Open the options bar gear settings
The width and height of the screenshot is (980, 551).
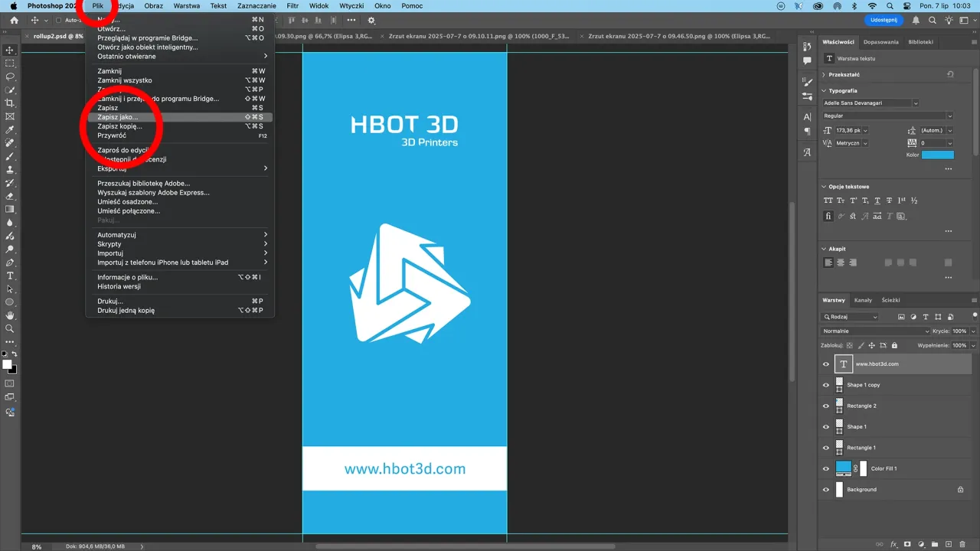[371, 20]
